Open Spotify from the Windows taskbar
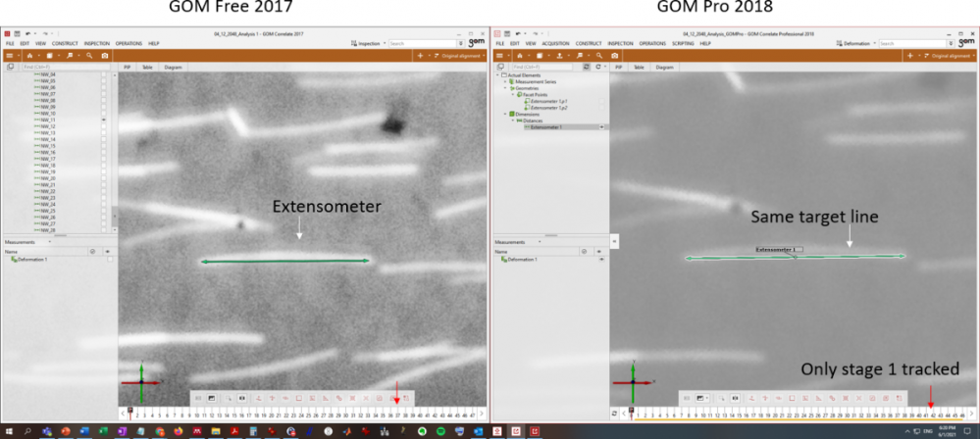Viewport: 980px width, 439px height. 439,431
